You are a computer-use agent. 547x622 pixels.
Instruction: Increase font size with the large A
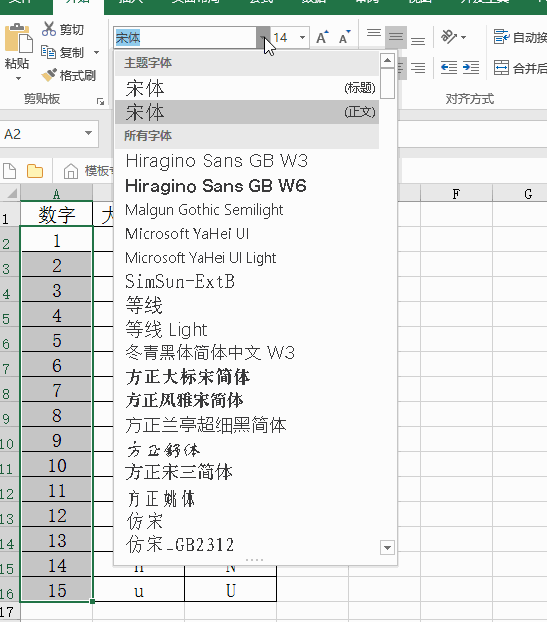[322, 37]
